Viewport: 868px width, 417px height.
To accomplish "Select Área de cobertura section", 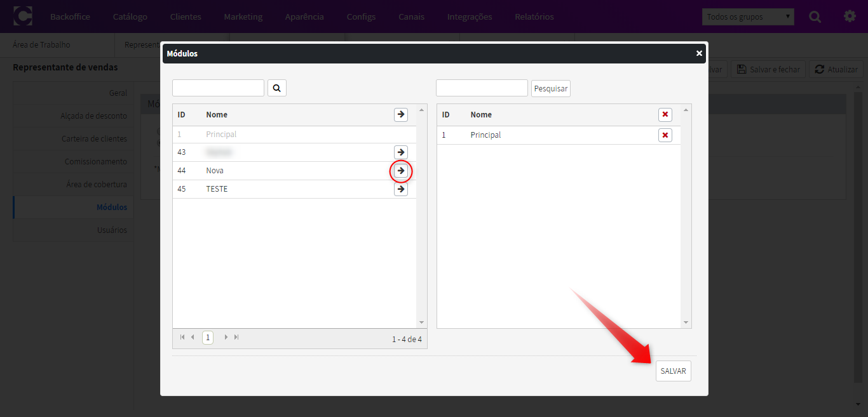I will tap(73, 184).
